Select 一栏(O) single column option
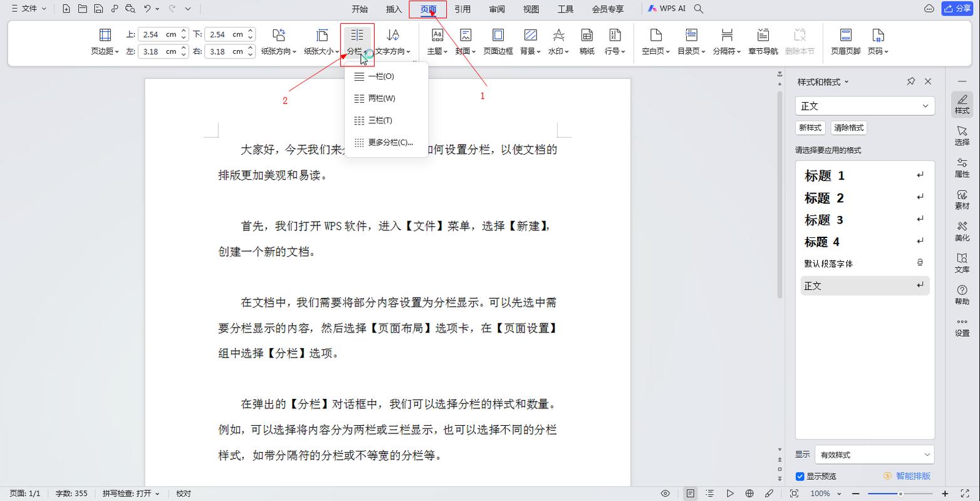Image resolution: width=980 pixels, height=501 pixels. [386, 76]
